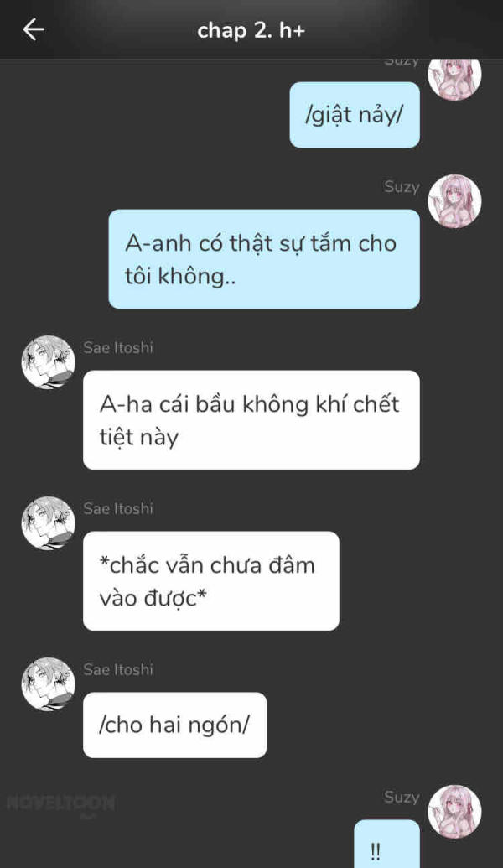Click Sae Itoshi's name above 'A-ha cái bầu' message
503x868 pixels.
118,348
